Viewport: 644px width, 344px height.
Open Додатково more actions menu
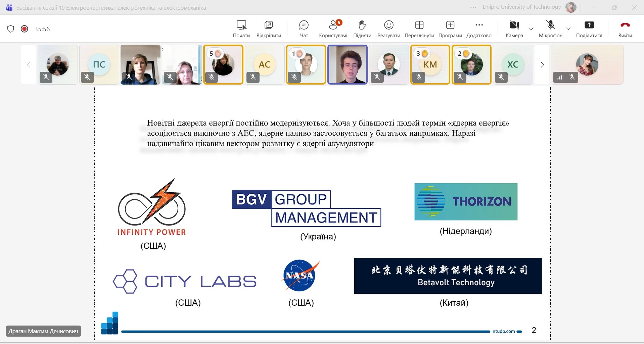point(479,29)
